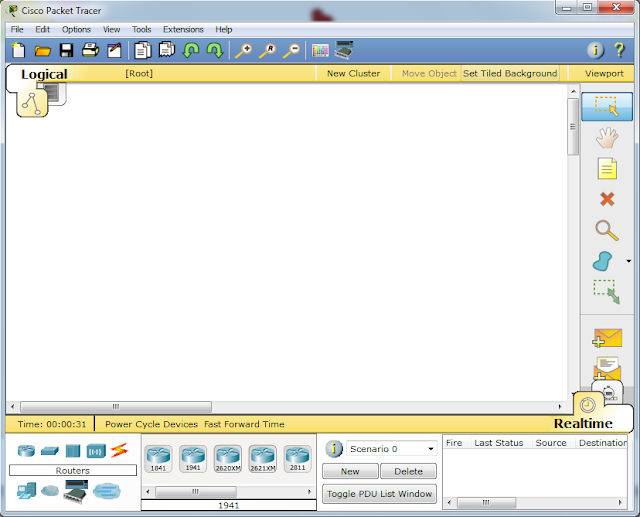This screenshot has width=640, height=517.
Task: Select the Draw Polygon shape tool
Action: pos(603,261)
